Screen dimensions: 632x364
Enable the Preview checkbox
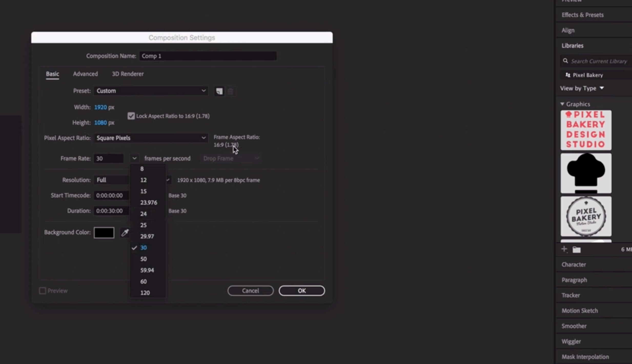43,291
